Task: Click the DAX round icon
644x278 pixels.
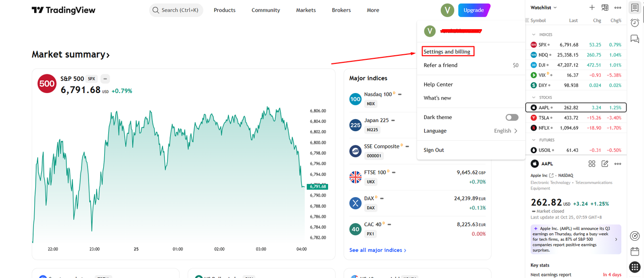Action: pyautogui.click(x=356, y=203)
